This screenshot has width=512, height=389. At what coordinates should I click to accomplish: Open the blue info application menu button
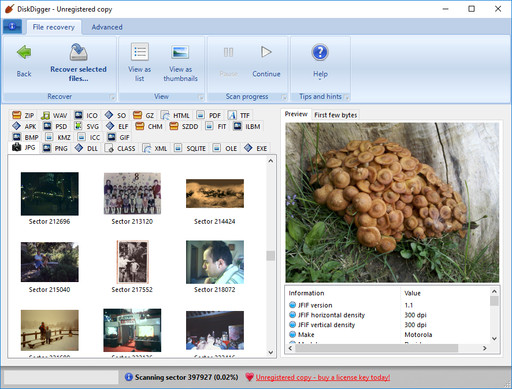[12, 26]
